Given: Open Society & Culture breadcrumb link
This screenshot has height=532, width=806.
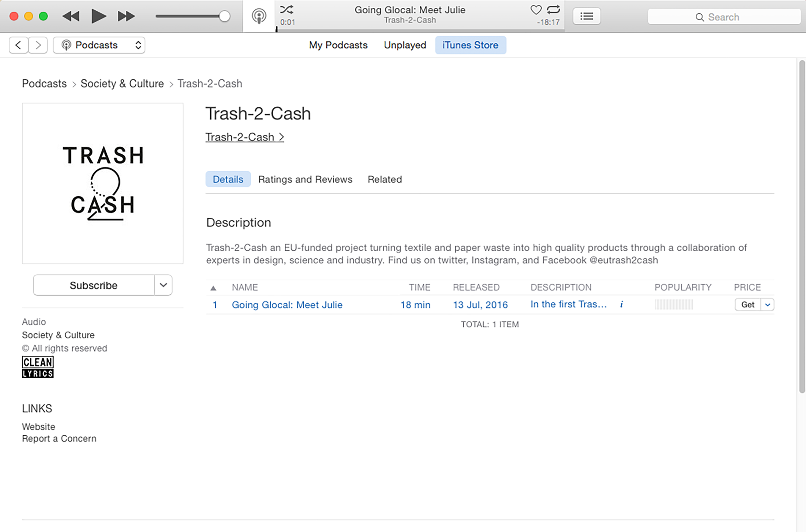Looking at the screenshot, I should click(122, 83).
